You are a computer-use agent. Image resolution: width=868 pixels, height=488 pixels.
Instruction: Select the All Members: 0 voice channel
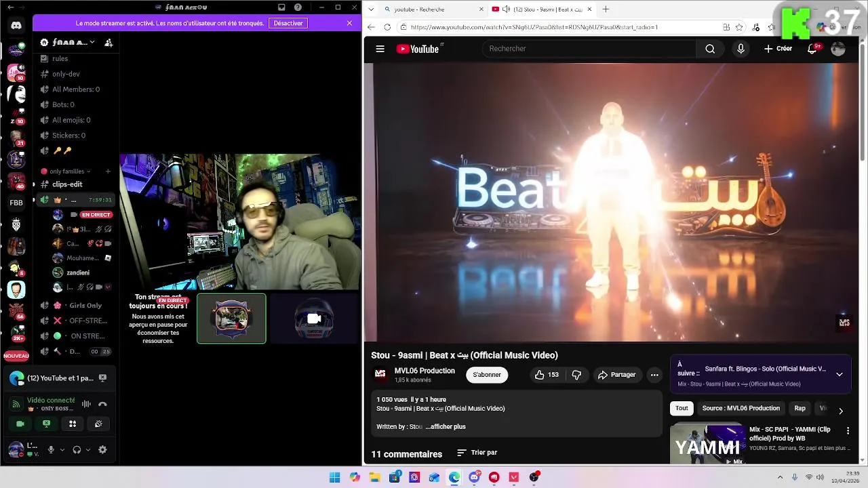tap(76, 89)
